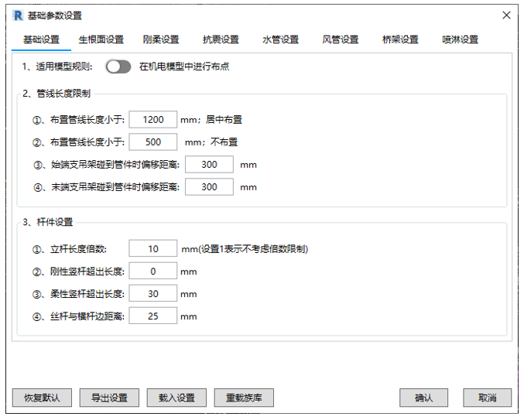This screenshot has height=420, width=524.
Task: Open the 风管设置 tab
Action: pyautogui.click(x=340, y=39)
